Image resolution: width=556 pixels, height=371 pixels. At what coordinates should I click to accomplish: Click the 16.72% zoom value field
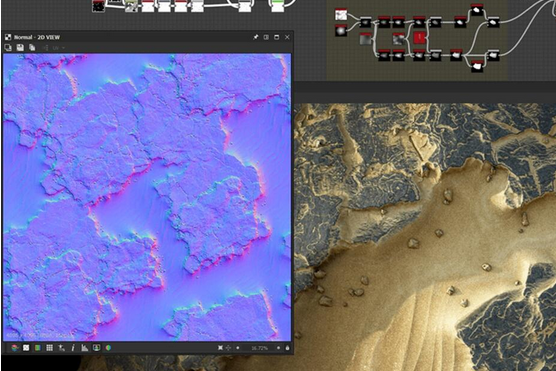click(x=260, y=348)
